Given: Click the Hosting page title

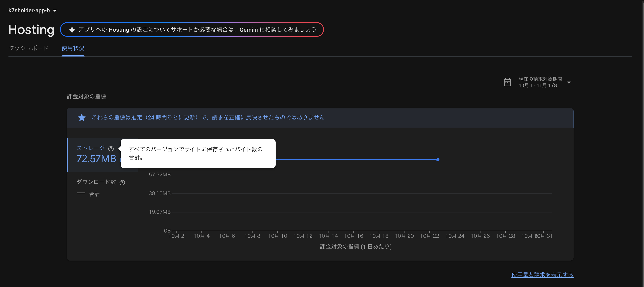Looking at the screenshot, I should pos(31,29).
